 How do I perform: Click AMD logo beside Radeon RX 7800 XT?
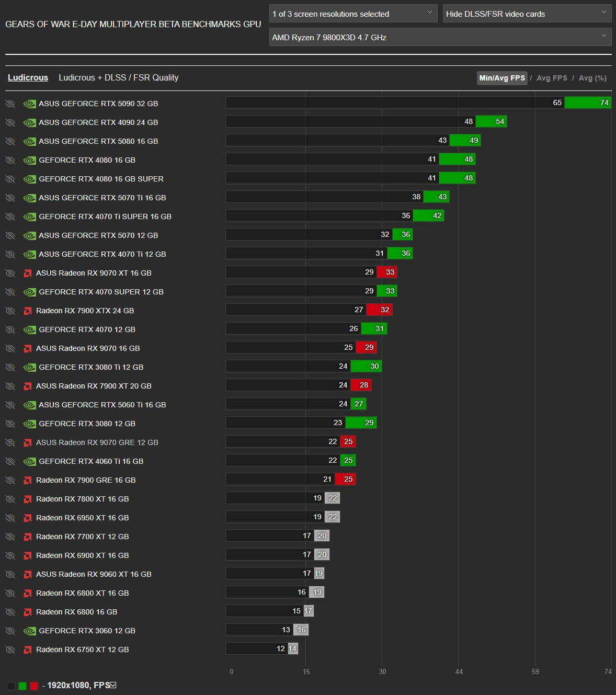point(28,499)
